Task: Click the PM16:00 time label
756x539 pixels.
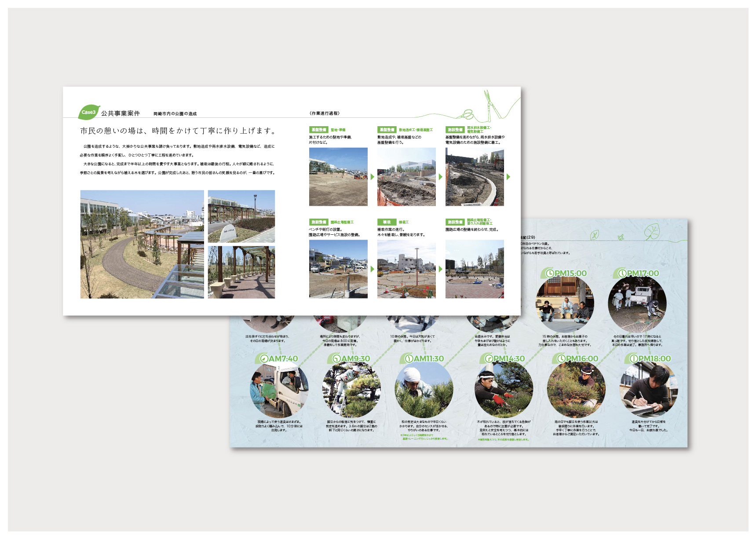Action: pyautogui.click(x=582, y=359)
